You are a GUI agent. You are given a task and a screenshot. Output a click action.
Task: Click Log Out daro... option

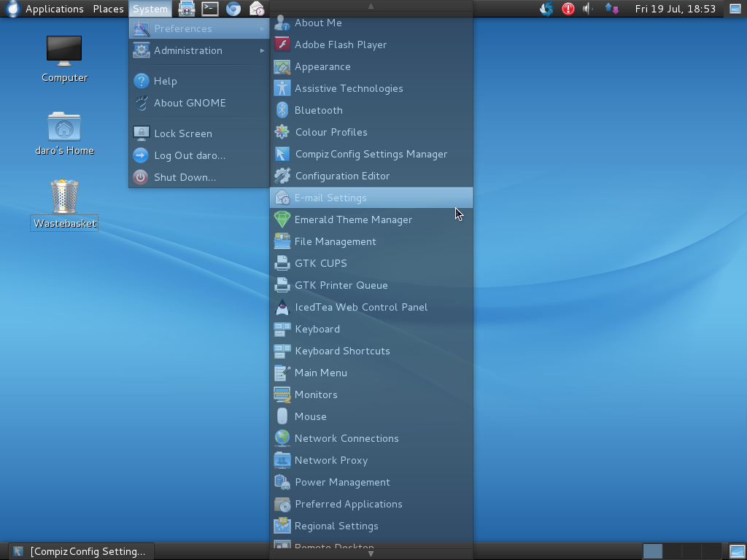click(189, 155)
